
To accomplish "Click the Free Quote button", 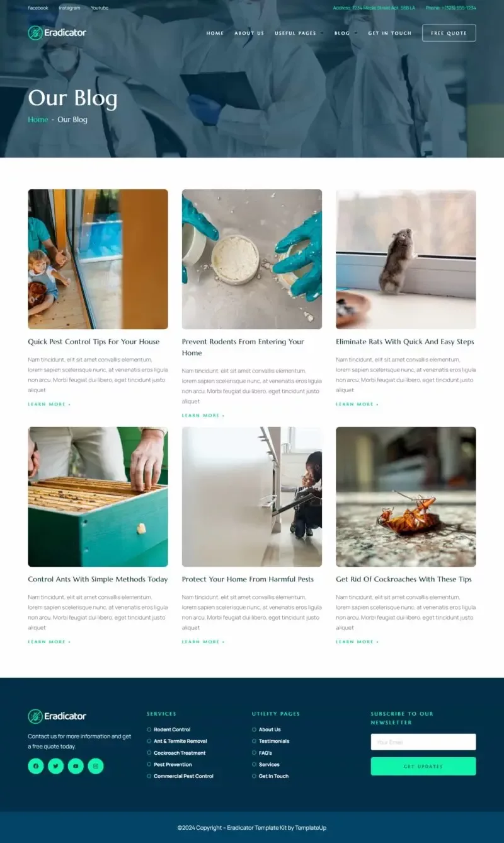I will [449, 33].
